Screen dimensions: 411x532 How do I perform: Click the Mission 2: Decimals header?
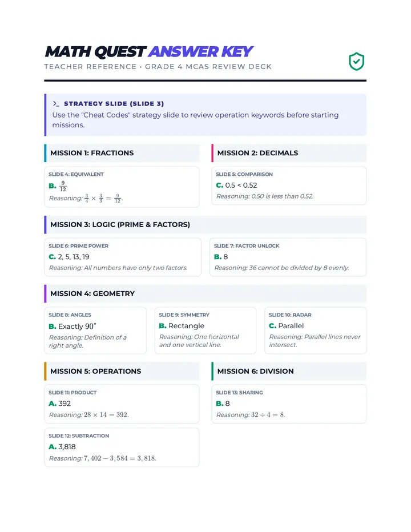pyautogui.click(x=289, y=153)
